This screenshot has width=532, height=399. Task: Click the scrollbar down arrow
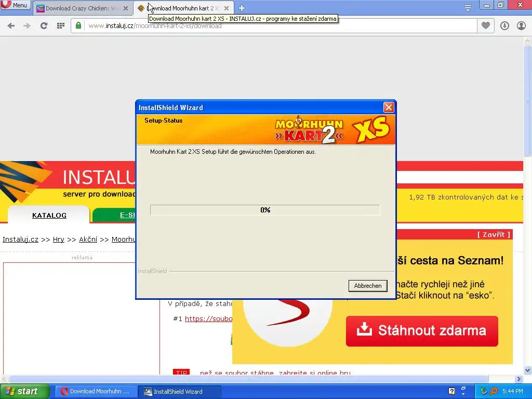(528, 370)
